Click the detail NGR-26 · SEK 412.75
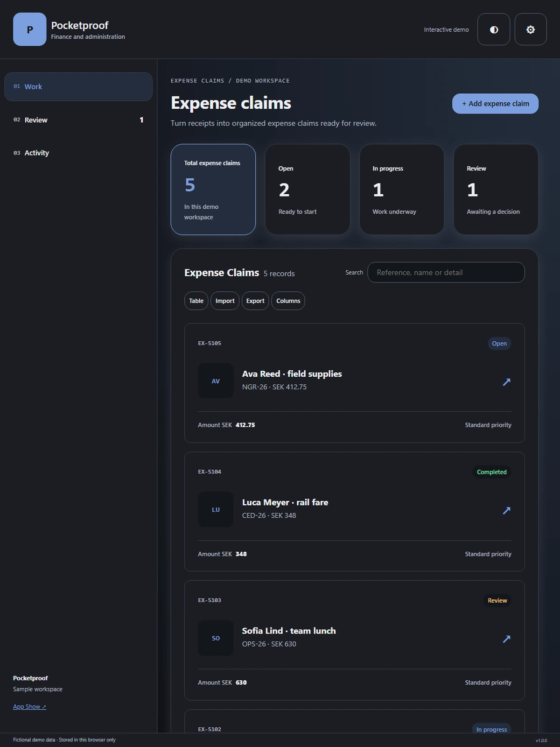 click(274, 387)
